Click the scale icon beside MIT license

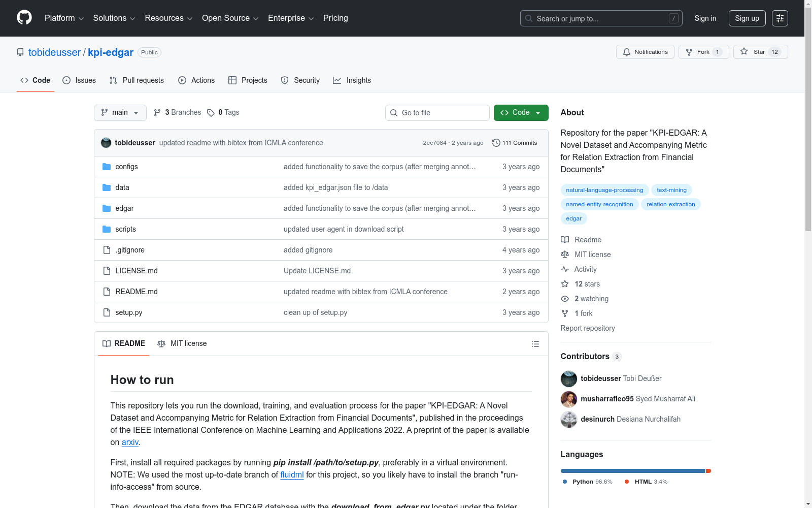click(565, 255)
